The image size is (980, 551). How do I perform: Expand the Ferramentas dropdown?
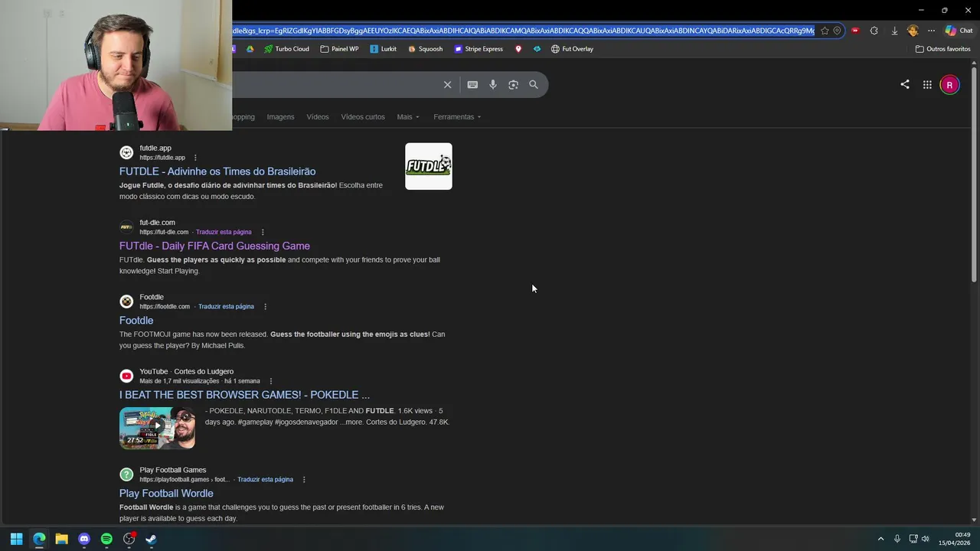click(457, 117)
